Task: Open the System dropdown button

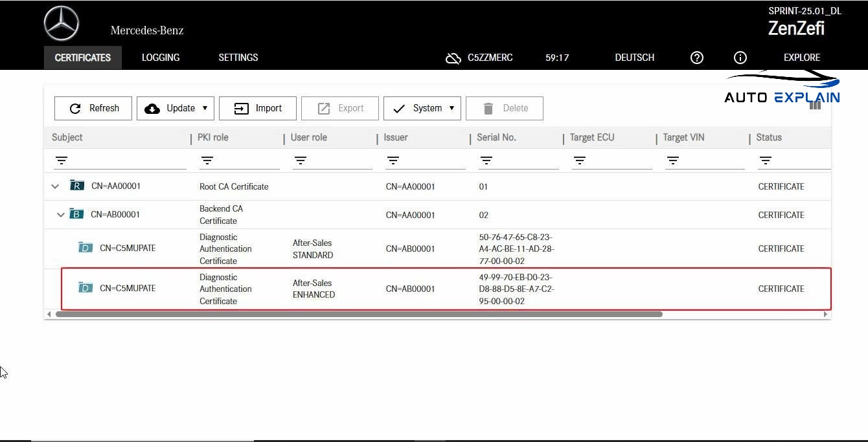Action: tap(422, 109)
